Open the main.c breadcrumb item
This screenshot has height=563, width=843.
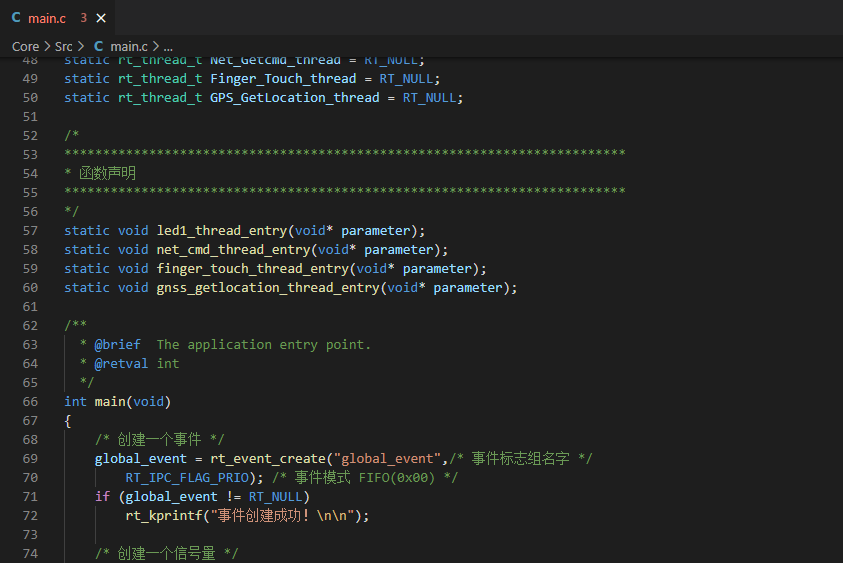point(129,47)
